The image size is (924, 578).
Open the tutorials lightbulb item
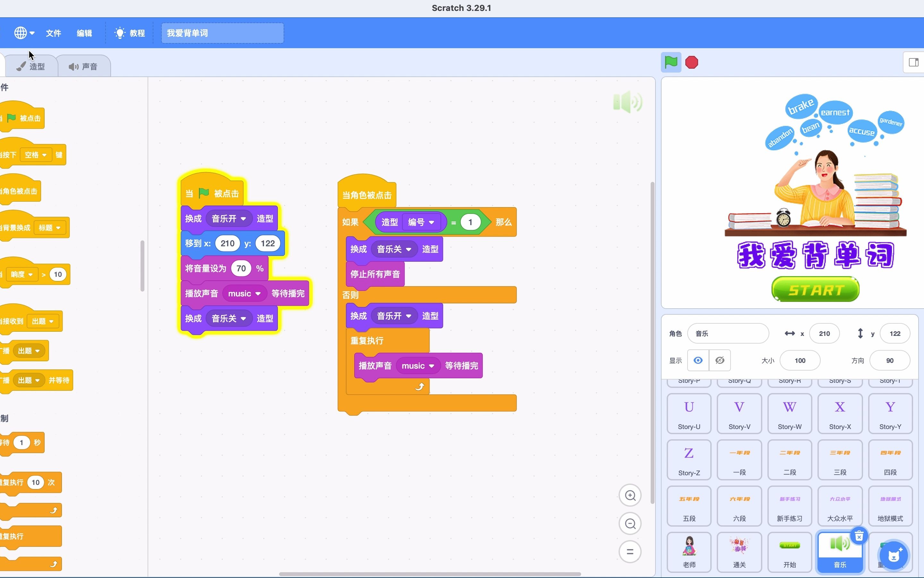130,33
